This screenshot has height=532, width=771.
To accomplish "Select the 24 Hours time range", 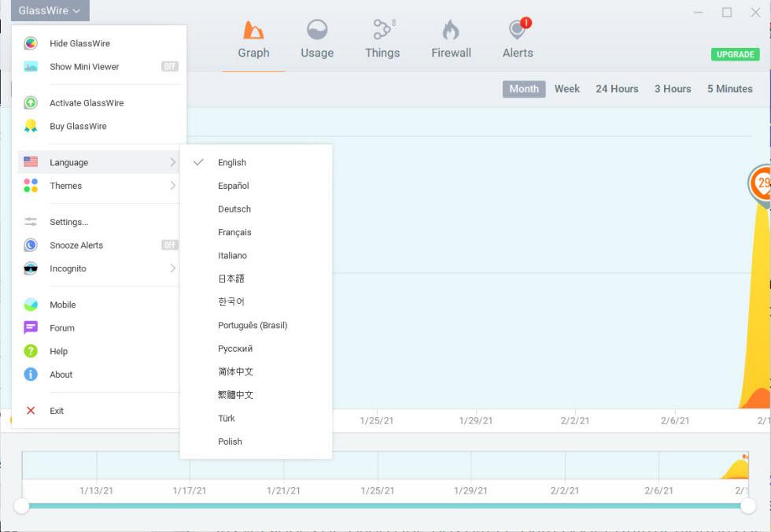I will click(x=617, y=89).
